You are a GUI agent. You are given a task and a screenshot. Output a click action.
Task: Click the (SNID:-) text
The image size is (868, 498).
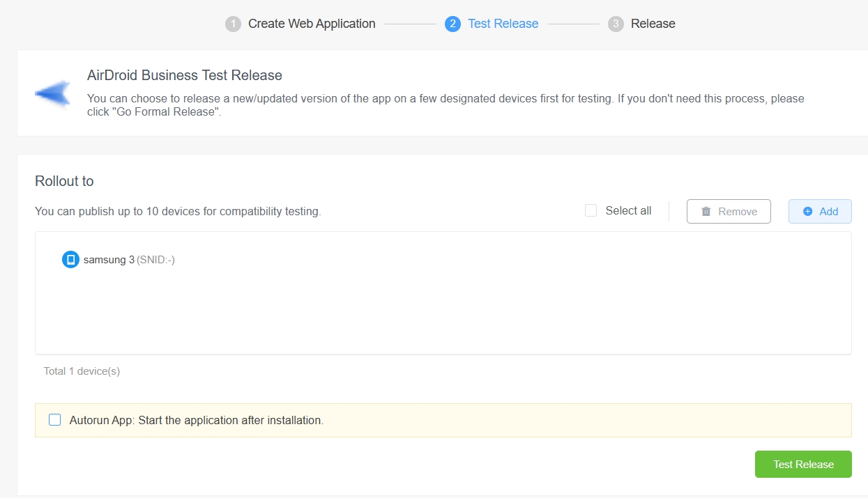(x=155, y=260)
